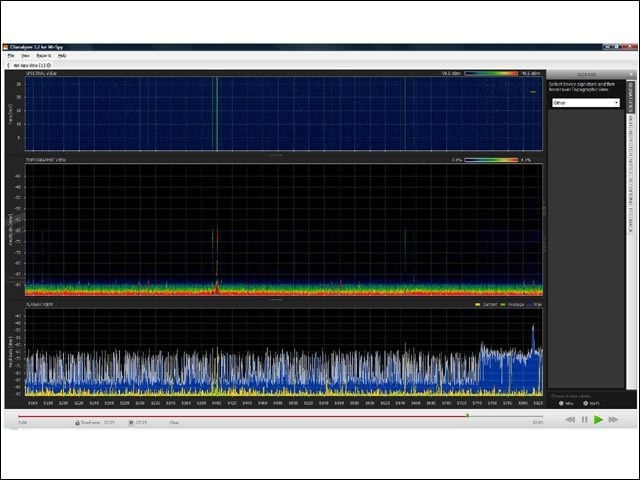The image size is (640, 480).
Task: Open the device signature dropdown
Action: [x=586, y=103]
